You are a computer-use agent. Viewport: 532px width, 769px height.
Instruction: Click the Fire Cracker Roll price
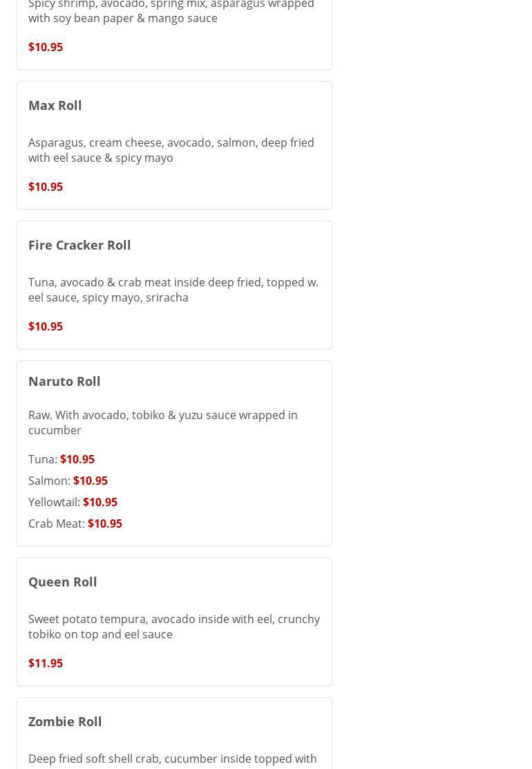click(46, 326)
